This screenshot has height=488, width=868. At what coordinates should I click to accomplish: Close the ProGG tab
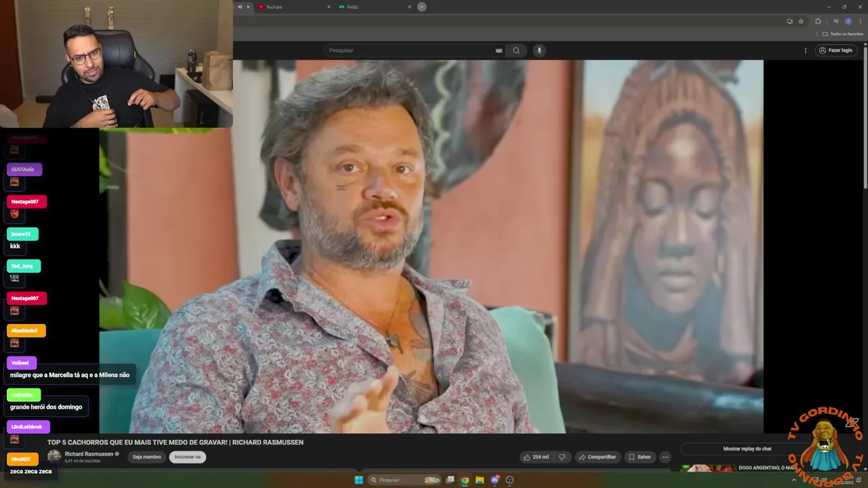pyautogui.click(x=409, y=7)
